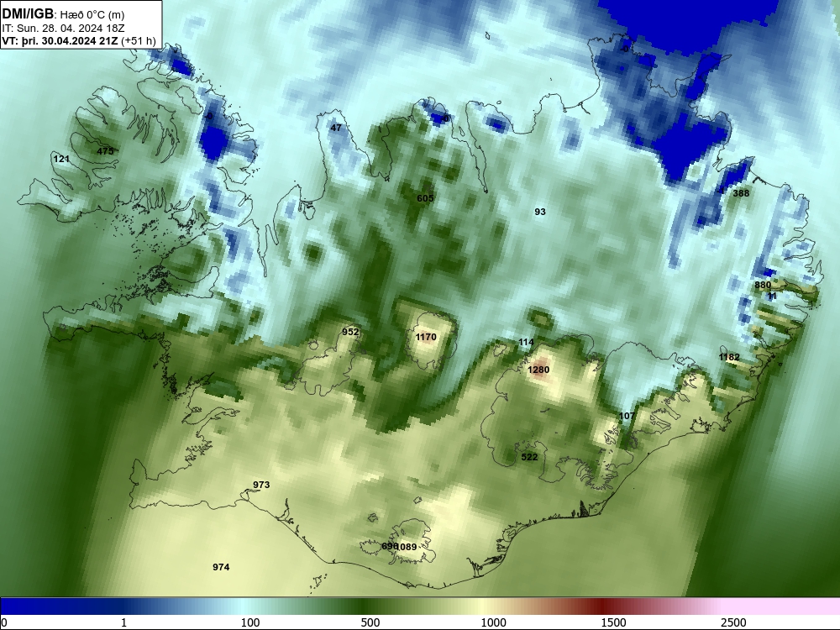
Task: Click the 114 value on the map
Action: (x=526, y=342)
